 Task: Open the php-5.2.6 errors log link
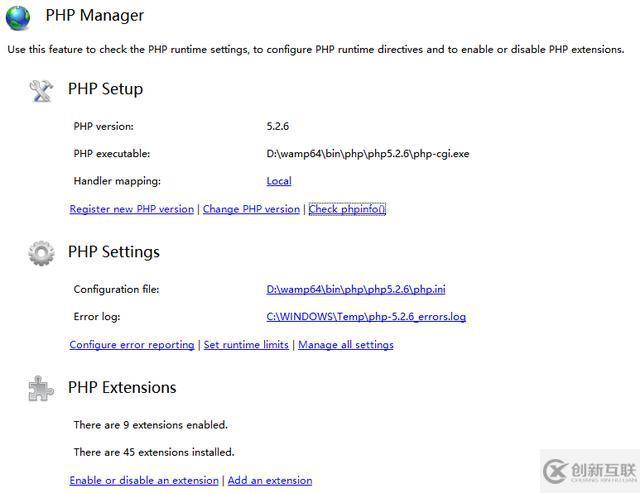pos(366,317)
